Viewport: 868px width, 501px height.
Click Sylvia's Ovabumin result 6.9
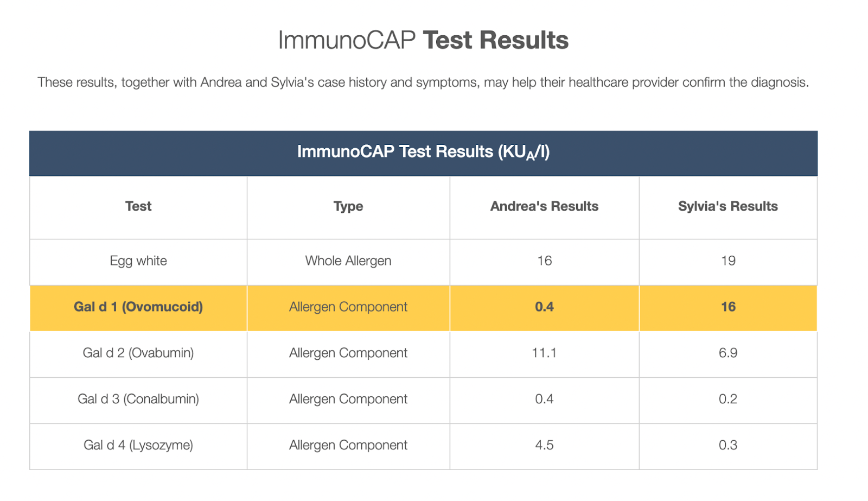tap(728, 353)
